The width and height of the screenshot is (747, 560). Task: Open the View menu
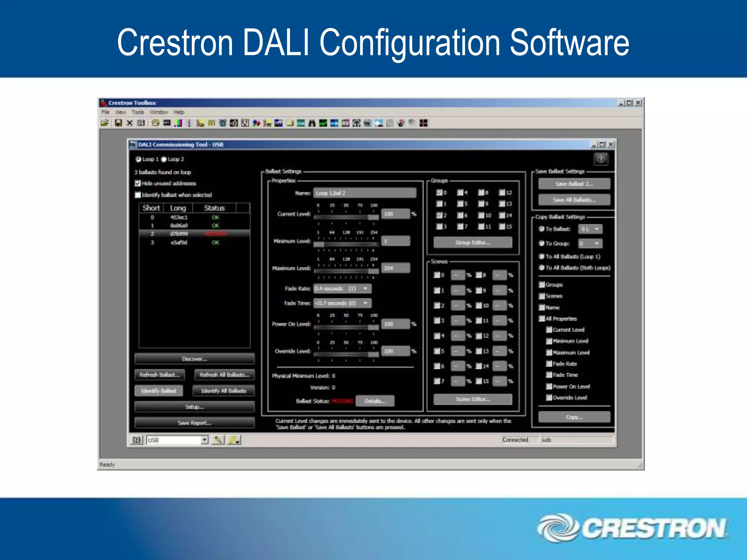120,112
